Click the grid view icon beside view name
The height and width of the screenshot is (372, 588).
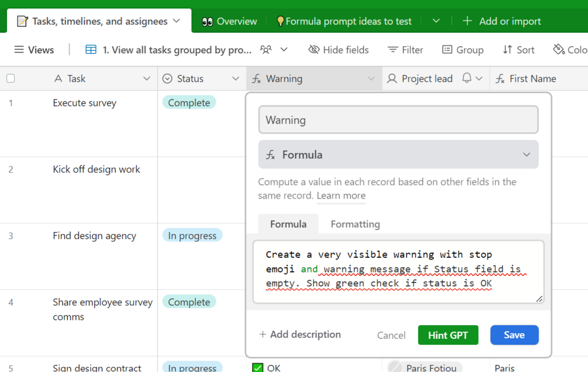[91, 50]
